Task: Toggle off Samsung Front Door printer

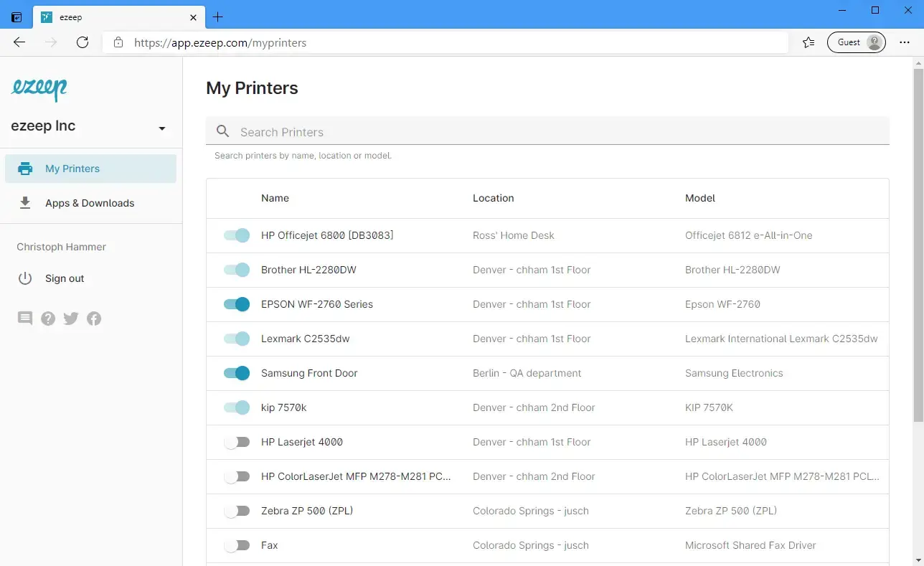Action: pos(237,373)
